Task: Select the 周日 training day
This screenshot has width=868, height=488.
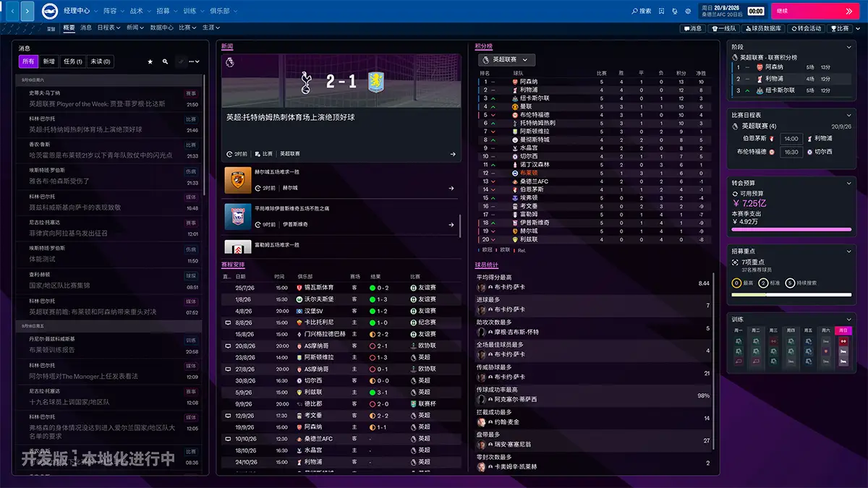Action: tap(843, 330)
